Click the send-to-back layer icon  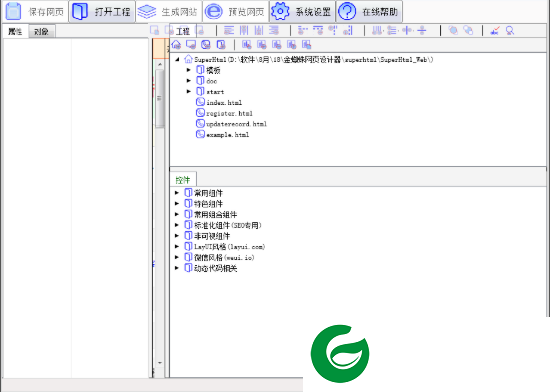(x=468, y=31)
